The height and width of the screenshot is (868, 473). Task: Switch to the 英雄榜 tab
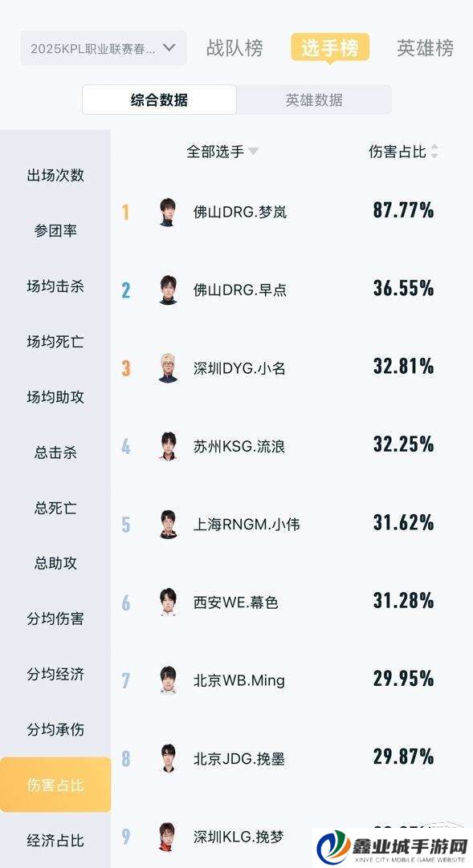[425, 48]
